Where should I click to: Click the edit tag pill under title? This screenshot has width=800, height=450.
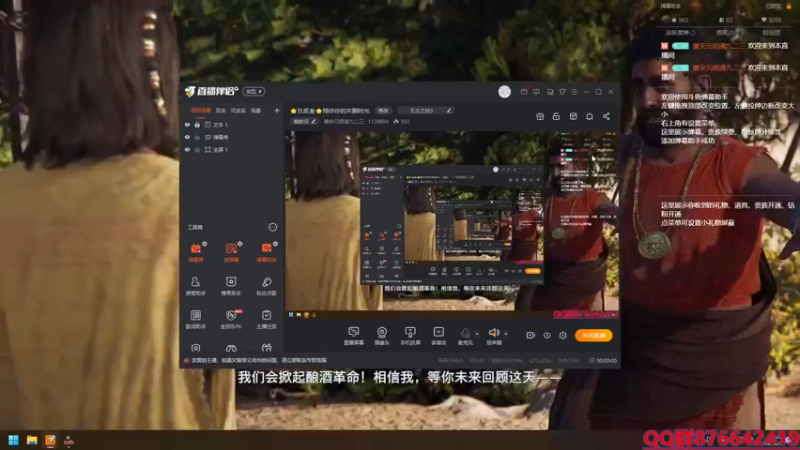[305, 121]
